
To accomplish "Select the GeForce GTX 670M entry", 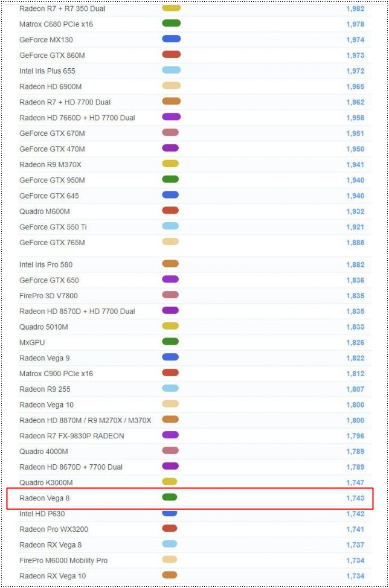I will click(x=52, y=133).
